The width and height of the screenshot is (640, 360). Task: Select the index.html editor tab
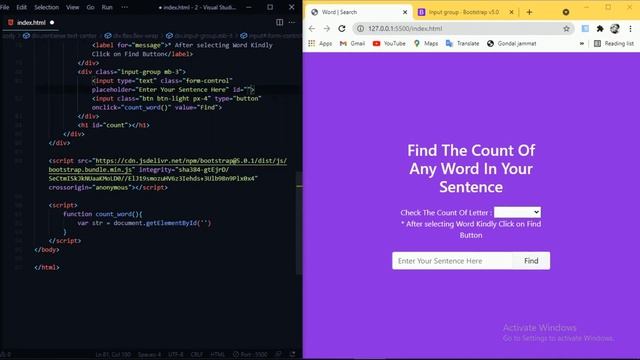[x=31, y=22]
